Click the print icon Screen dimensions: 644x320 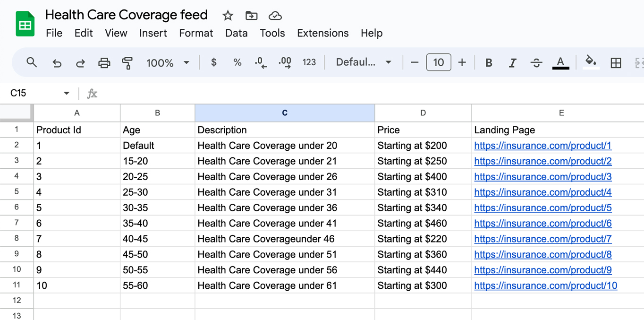104,63
